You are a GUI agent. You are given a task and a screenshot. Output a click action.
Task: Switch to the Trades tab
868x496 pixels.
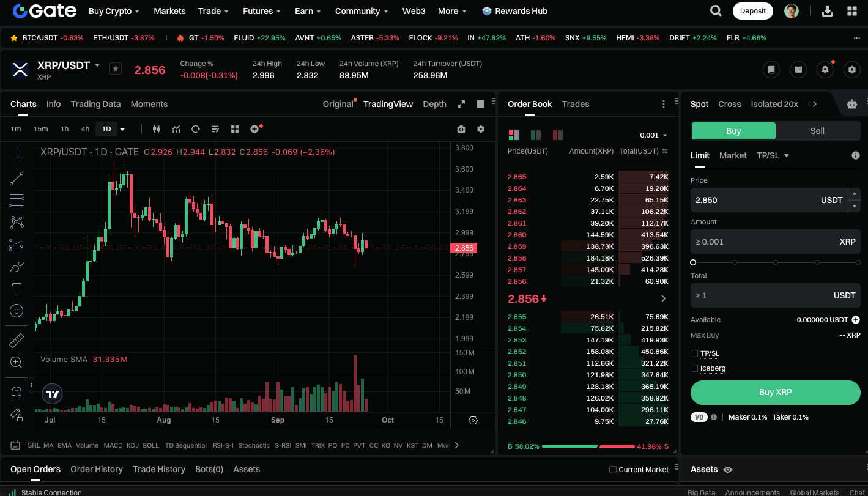576,104
